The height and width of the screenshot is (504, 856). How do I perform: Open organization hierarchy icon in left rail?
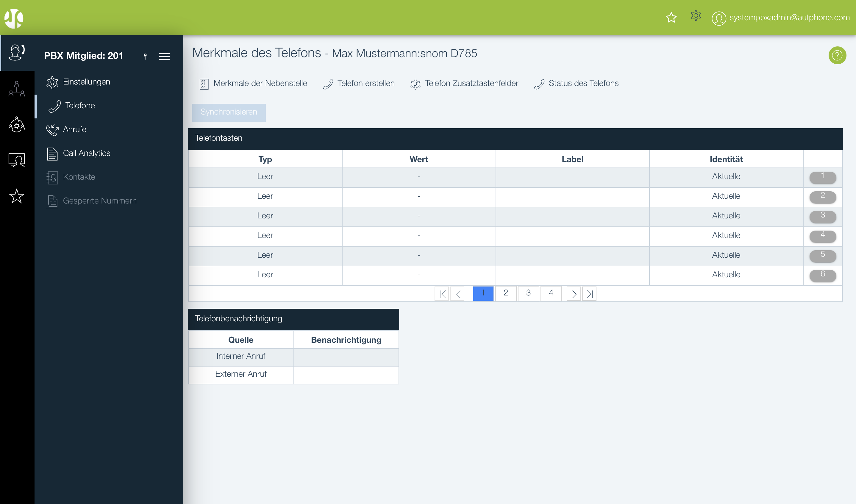point(17,89)
